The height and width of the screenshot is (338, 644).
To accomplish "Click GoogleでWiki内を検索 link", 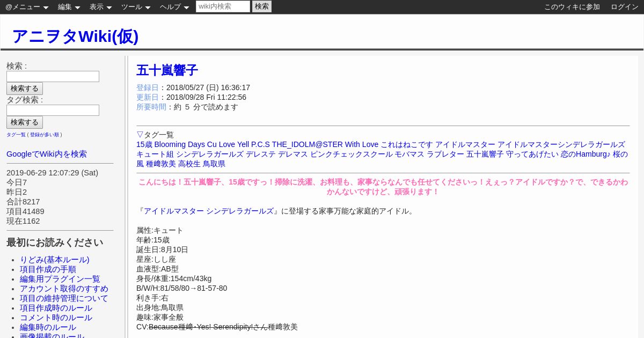I will [47, 154].
